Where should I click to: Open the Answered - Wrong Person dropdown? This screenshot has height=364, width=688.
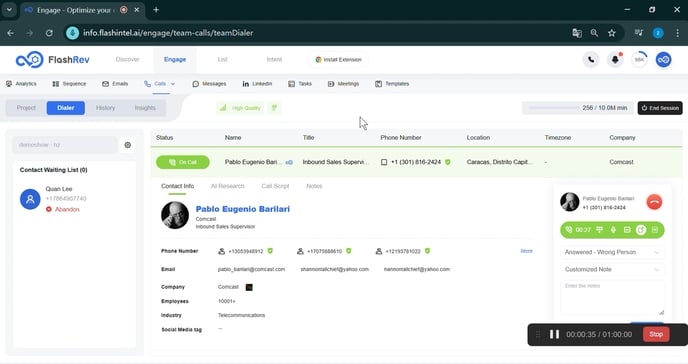612,252
